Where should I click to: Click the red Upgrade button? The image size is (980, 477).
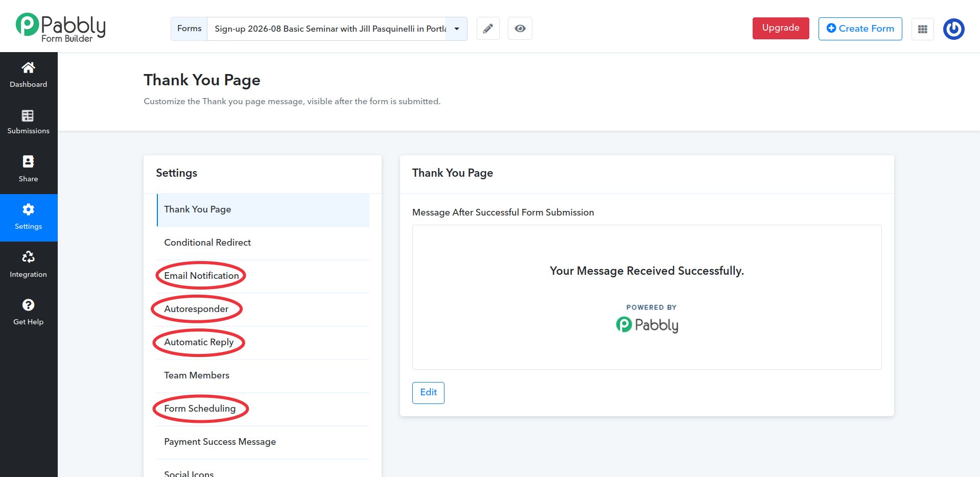tap(780, 28)
